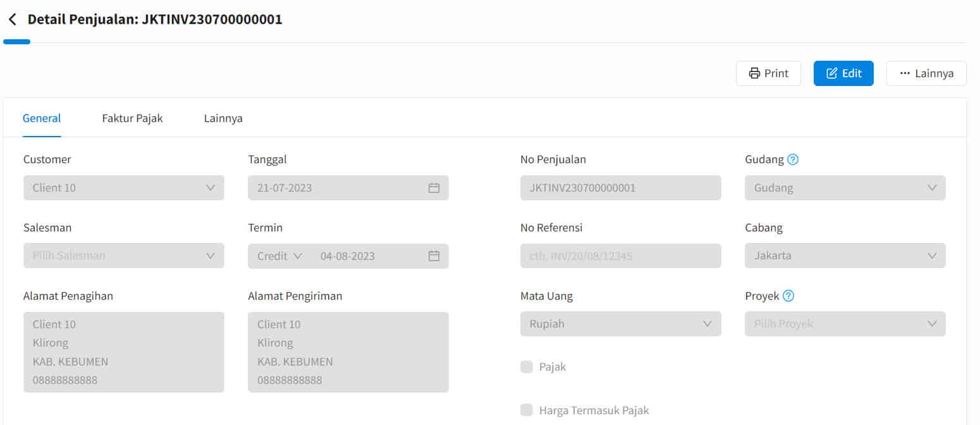
Task: Click the Alamat Pengiriman text area
Action: click(x=348, y=352)
